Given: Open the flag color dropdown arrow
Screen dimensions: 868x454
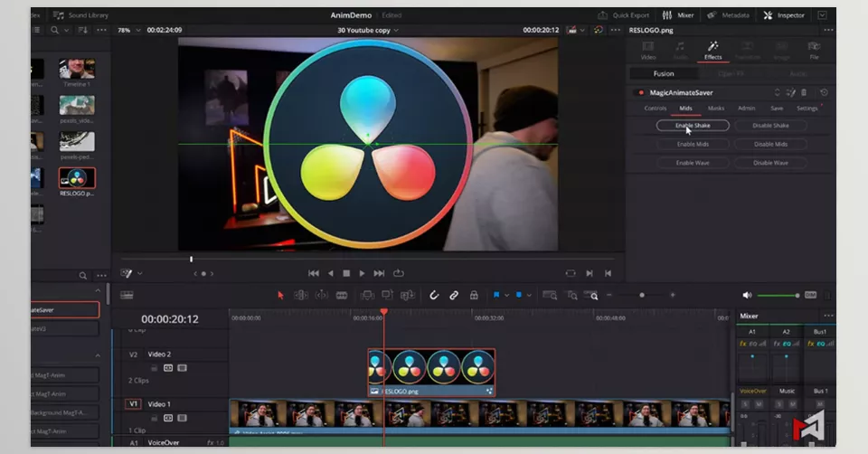Looking at the screenshot, I should (506, 296).
